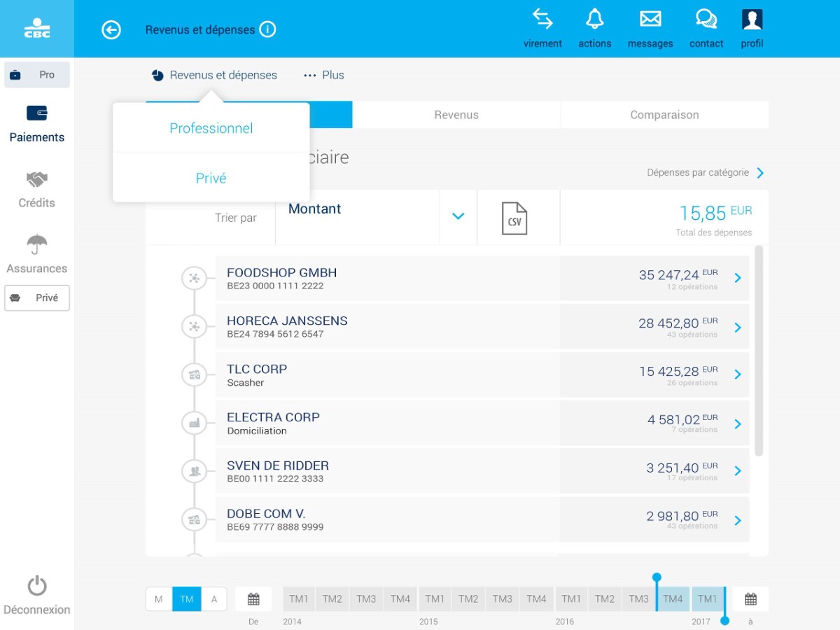Open the profil user icon

(x=752, y=20)
